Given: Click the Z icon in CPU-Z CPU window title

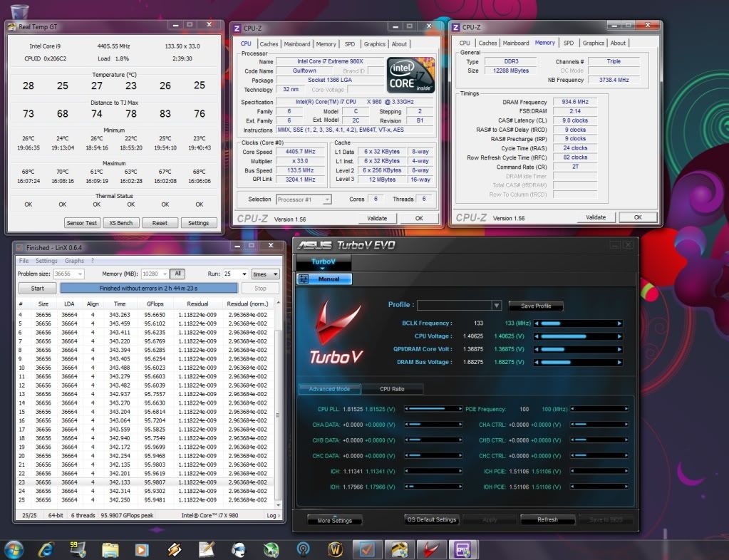Looking at the screenshot, I should 237,28.
